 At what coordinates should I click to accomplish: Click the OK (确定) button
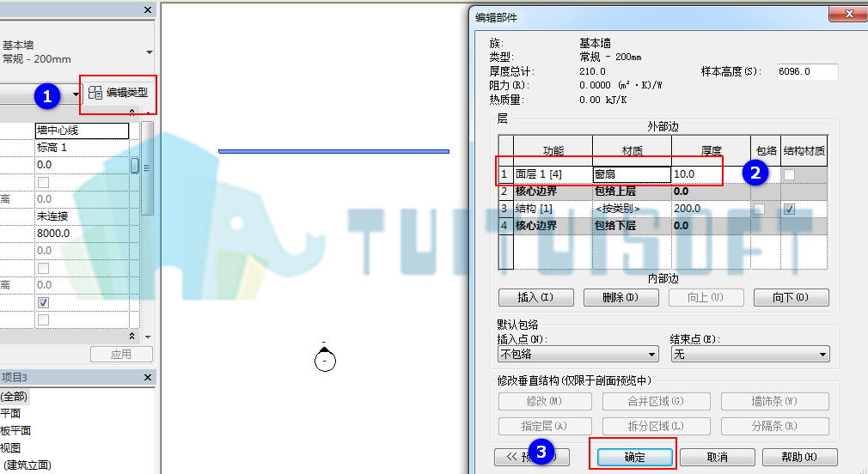pyautogui.click(x=634, y=458)
